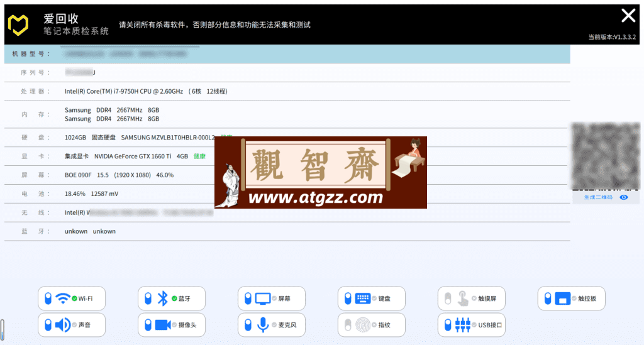Click the speaker sound icon
This screenshot has width=644, height=345.
pos(63,325)
